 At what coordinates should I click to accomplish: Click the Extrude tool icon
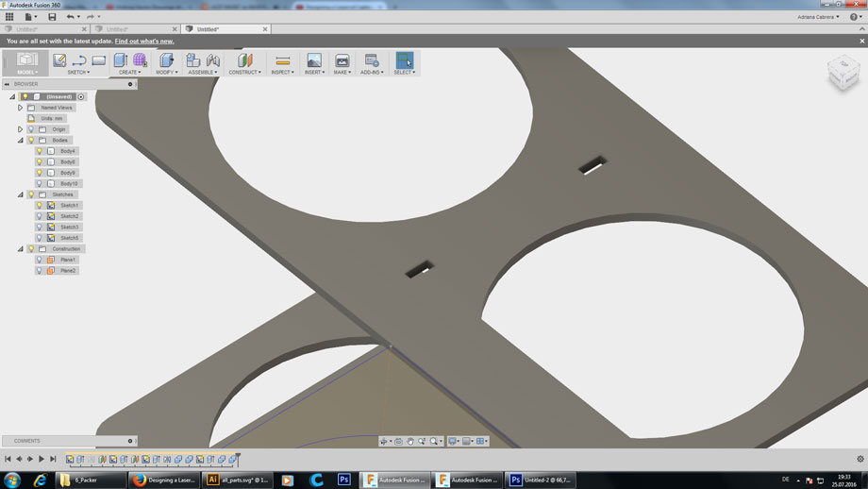120,59
